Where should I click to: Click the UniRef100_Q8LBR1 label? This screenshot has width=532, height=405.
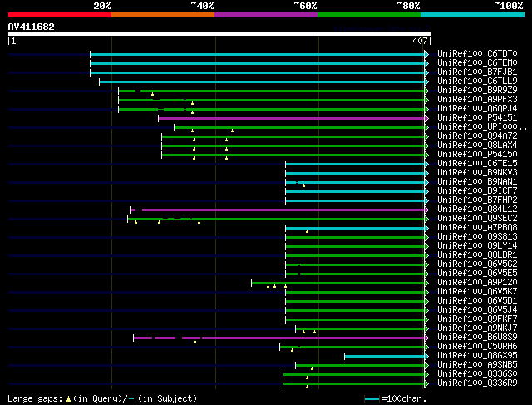point(477,255)
